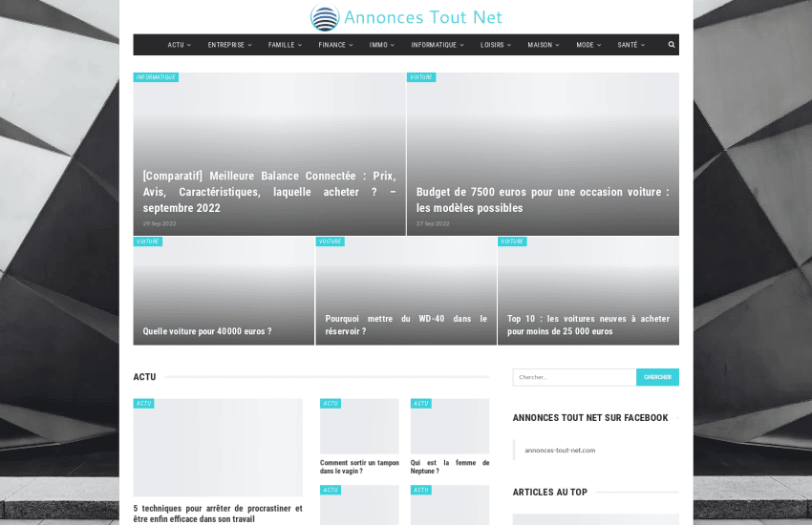Open the FAMILLE menu item
Viewport: 812px width, 525px height.
(285, 45)
